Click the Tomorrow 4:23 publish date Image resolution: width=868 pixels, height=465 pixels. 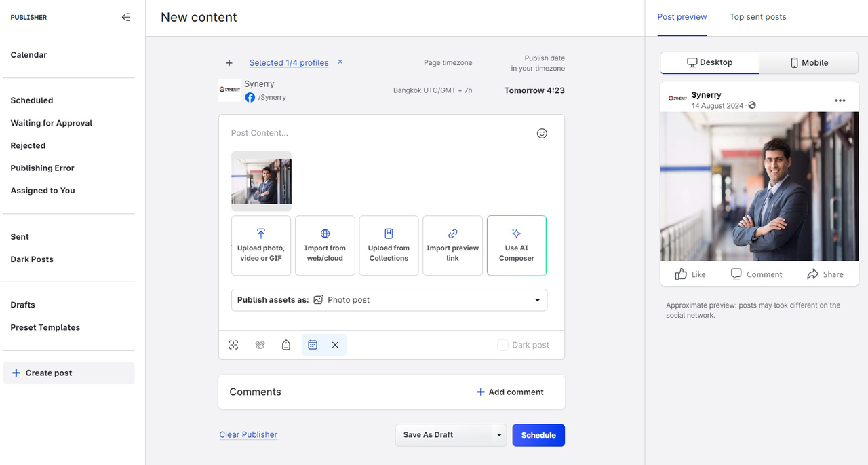click(x=534, y=90)
